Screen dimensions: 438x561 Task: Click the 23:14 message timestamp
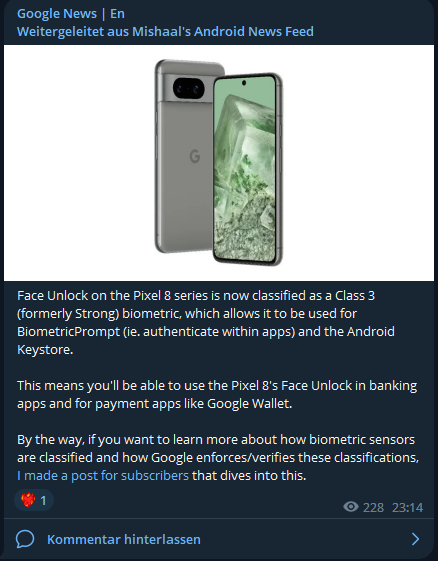(x=408, y=507)
